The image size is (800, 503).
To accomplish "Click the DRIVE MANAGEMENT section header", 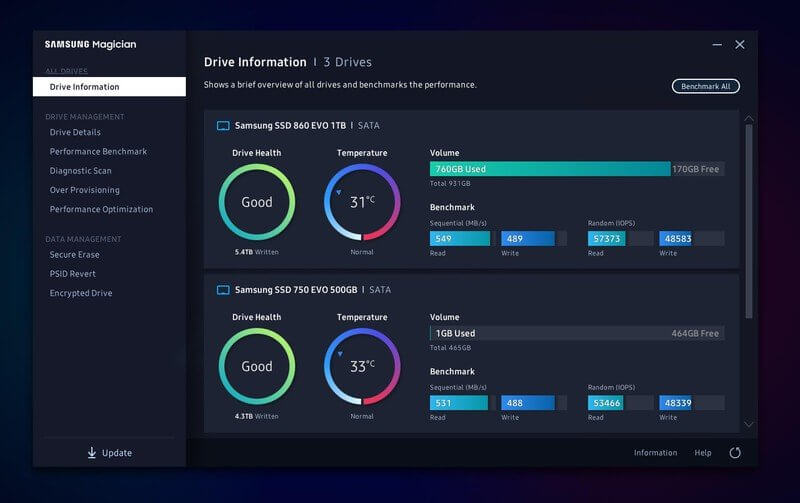I will (x=85, y=117).
